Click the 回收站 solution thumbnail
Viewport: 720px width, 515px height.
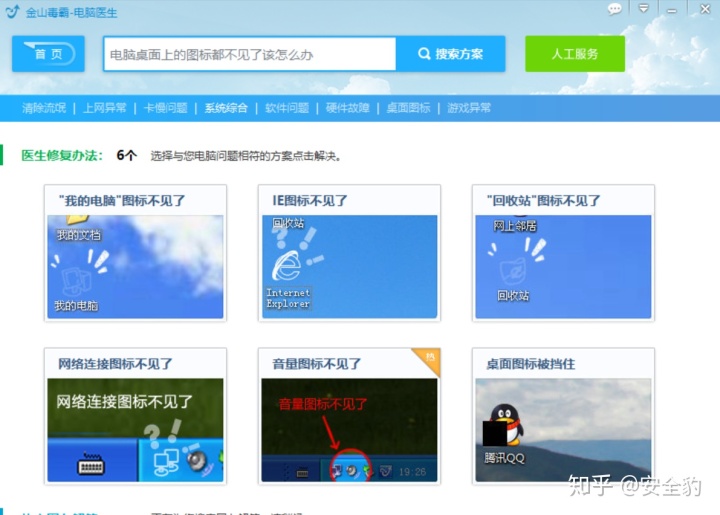pos(563,267)
